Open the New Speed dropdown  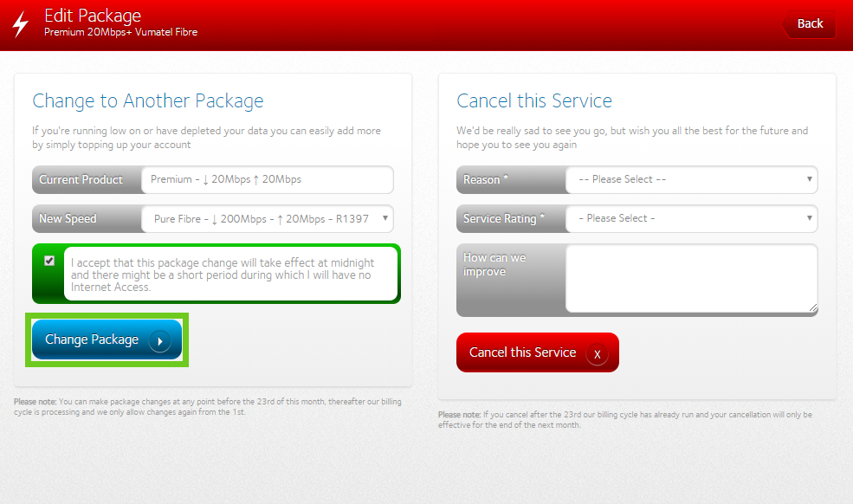pyautogui.click(x=267, y=219)
